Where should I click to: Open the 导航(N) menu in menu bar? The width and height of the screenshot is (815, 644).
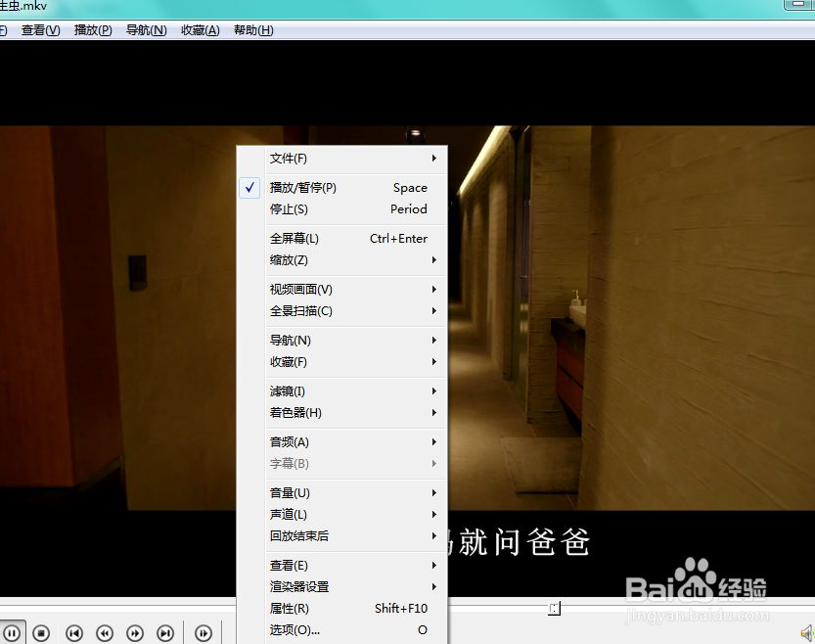pos(146,30)
